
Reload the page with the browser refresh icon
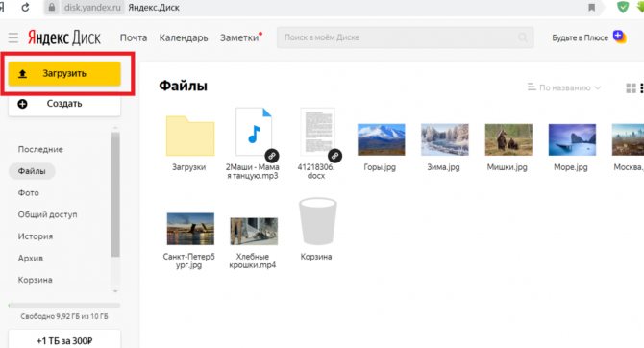pos(25,7)
